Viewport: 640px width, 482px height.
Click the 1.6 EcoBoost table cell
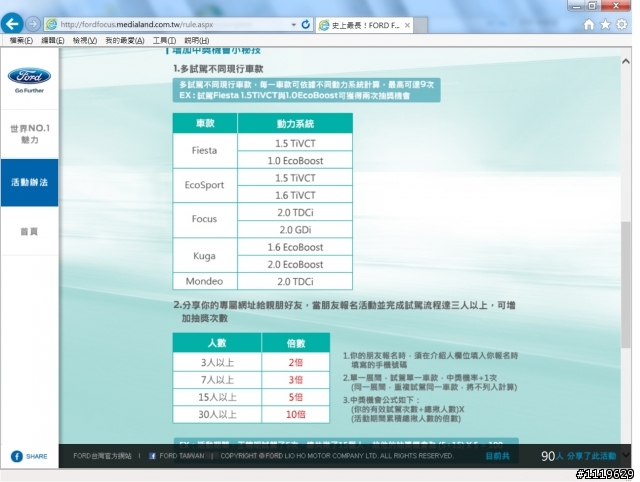tap(295, 247)
